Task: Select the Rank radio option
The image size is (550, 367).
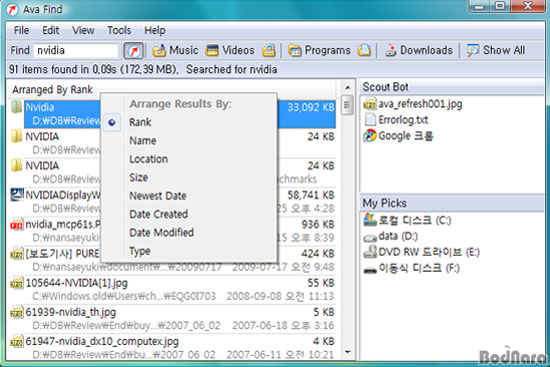Action: click(112, 122)
